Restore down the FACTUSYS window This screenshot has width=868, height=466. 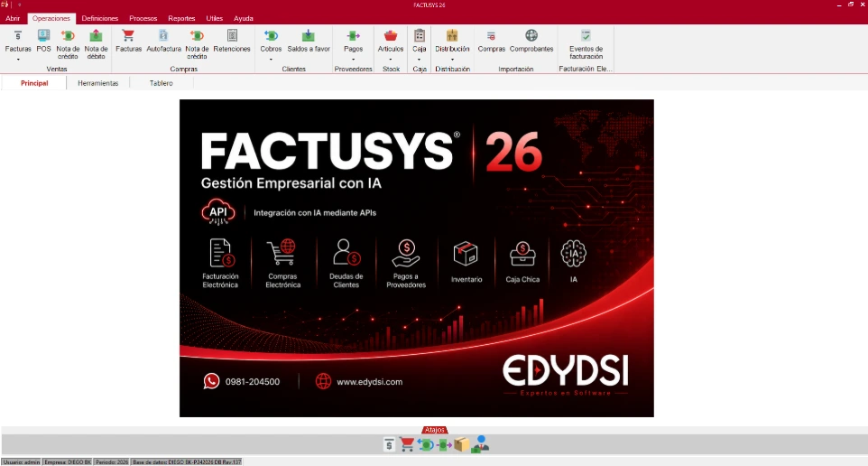[851, 5]
